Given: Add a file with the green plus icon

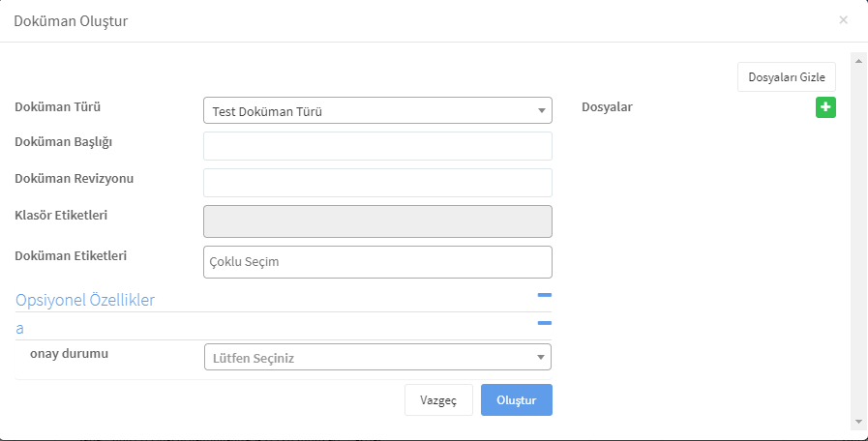Looking at the screenshot, I should point(825,107).
